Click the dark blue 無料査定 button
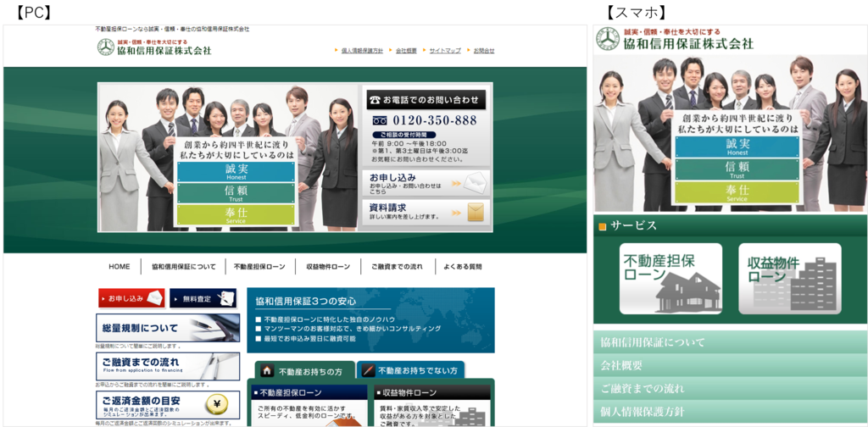This screenshot has height=427, width=868. tap(203, 298)
